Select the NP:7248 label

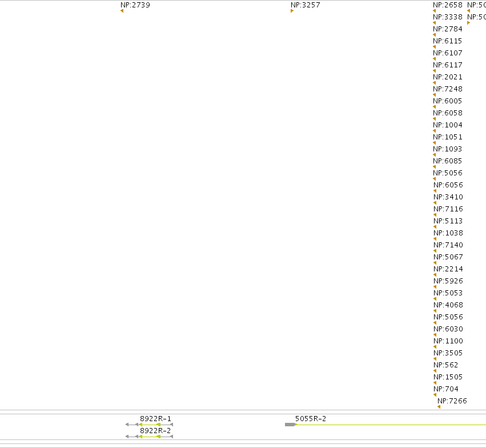pos(448,89)
